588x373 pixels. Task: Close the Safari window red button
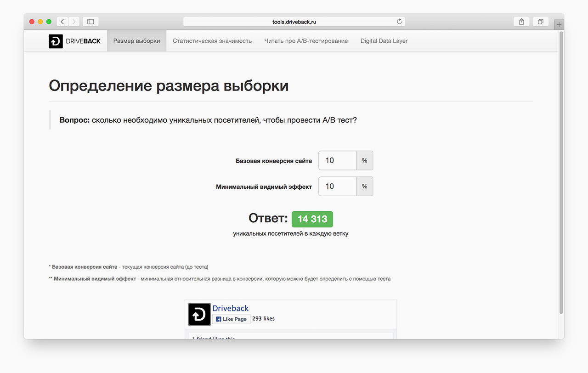[32, 22]
